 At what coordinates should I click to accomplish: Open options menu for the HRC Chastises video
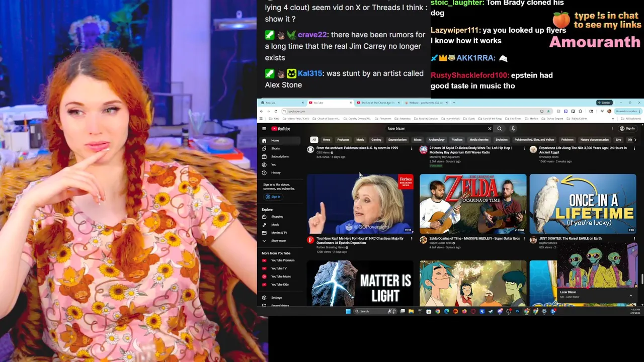(412, 239)
